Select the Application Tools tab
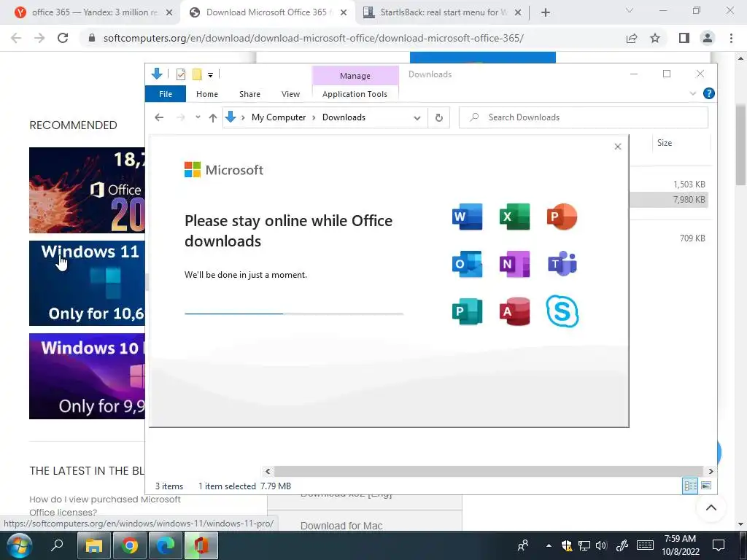Image resolution: width=747 pixels, height=560 pixels. tap(355, 94)
